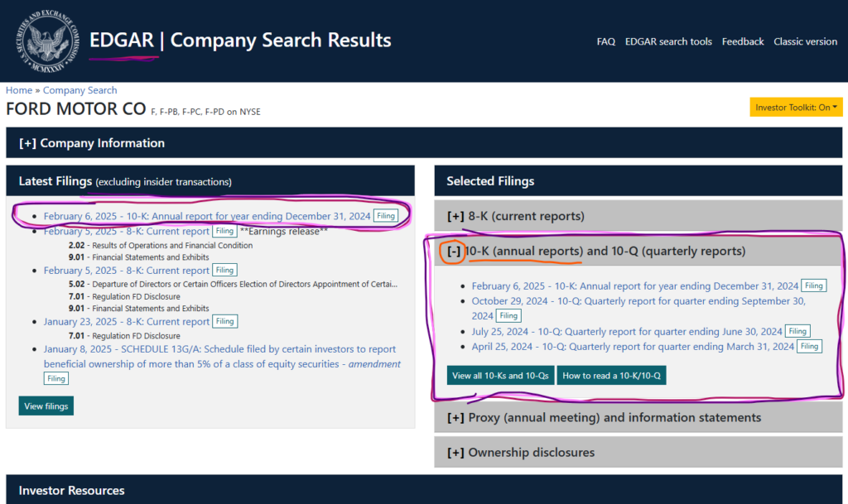Open the July 25, 2024 10-Q report
Image resolution: width=848 pixels, height=504 pixels.
(627, 331)
